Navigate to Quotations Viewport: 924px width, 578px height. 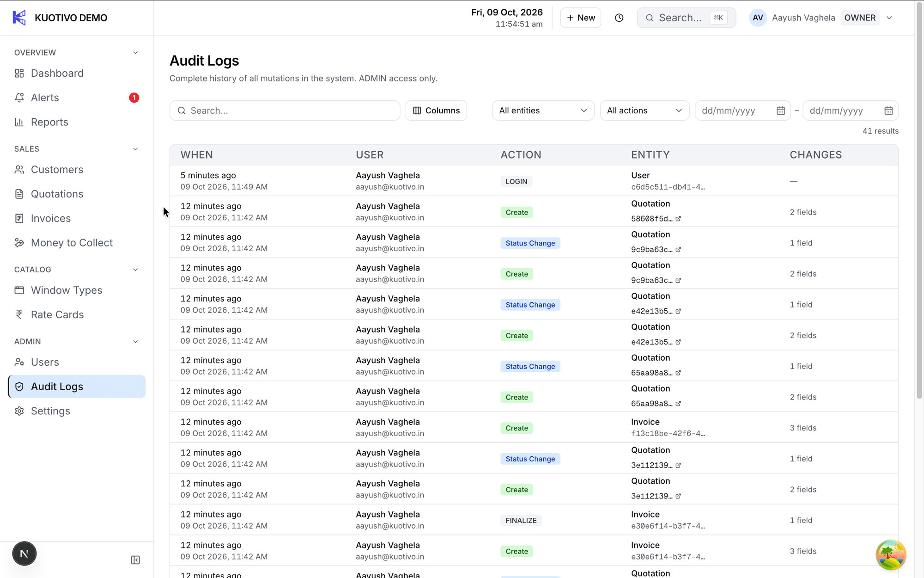pyautogui.click(x=57, y=194)
